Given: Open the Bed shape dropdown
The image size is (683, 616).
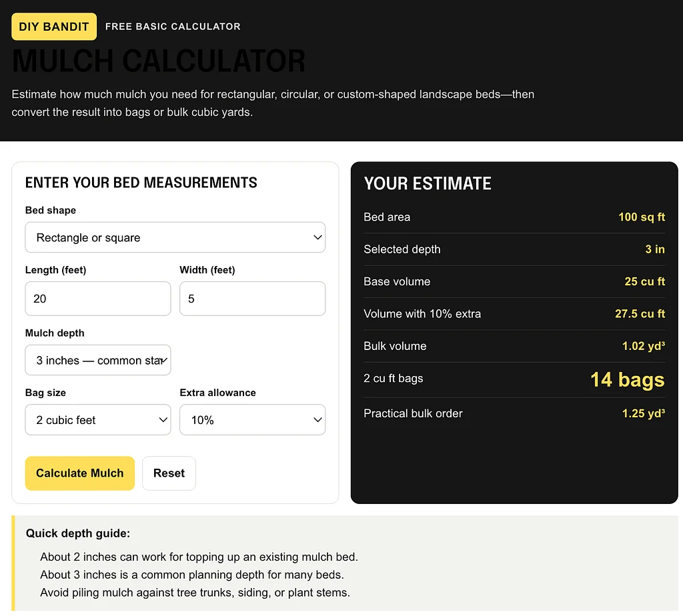Looking at the screenshot, I should (175, 237).
